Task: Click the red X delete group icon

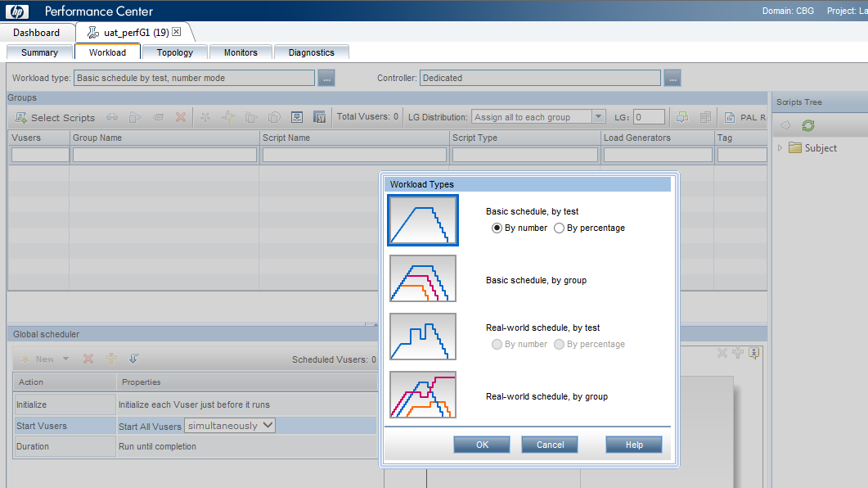Action: (181, 117)
